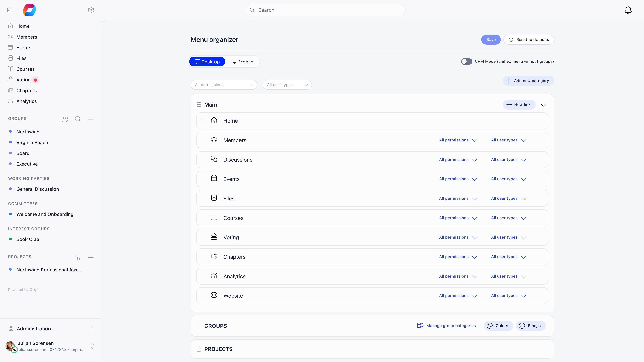Click the Files row database icon
Viewport: 644px width, 362px height.
(x=214, y=198)
